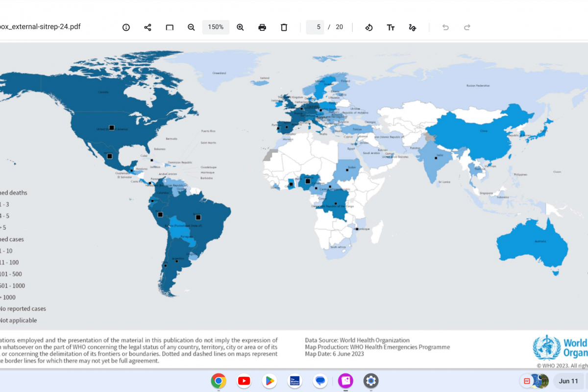Screen dimensions: 588x392
Task: Click the zoom in magnifier icon
Action: [x=240, y=27]
